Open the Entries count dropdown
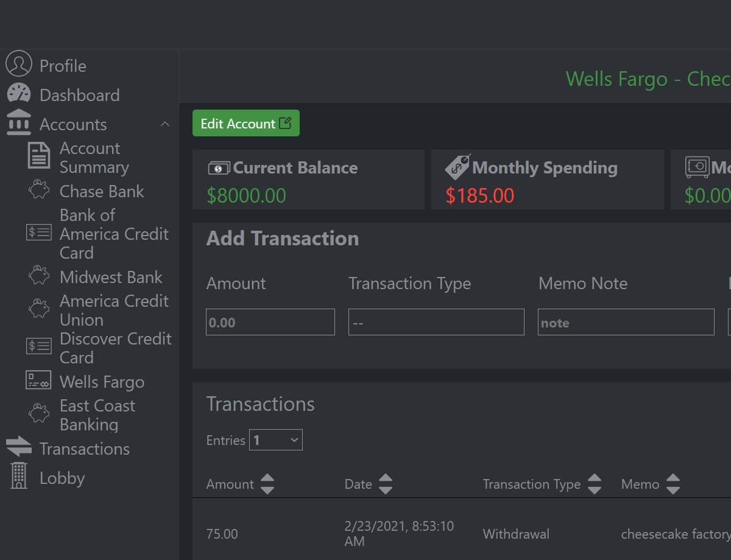This screenshot has width=731, height=560. point(276,440)
